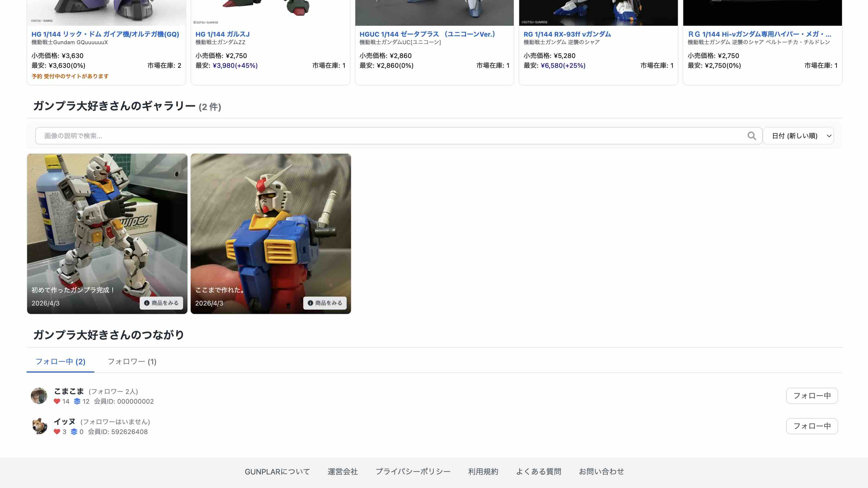Click the ¥6,580(+25%) lowest price
This screenshot has height=488, width=868.
pos(563,65)
